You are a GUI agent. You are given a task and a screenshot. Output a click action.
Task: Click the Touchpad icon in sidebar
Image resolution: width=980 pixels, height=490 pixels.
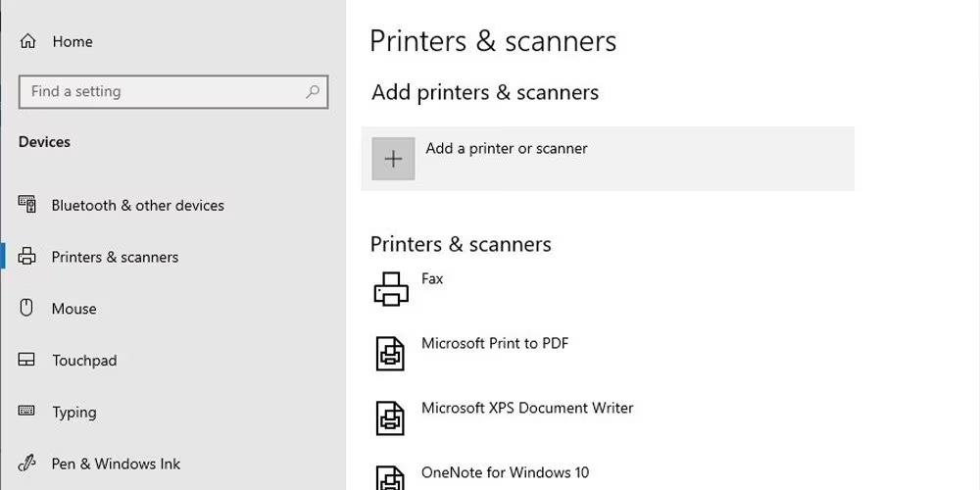coord(26,360)
